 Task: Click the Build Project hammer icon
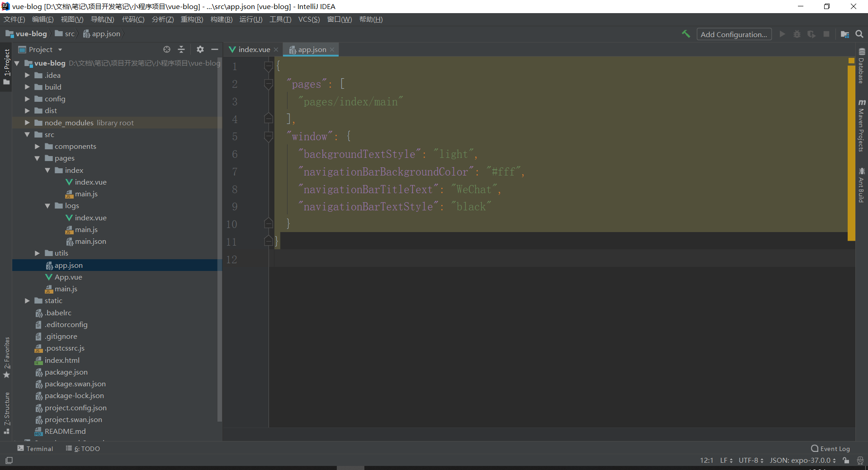coord(686,34)
